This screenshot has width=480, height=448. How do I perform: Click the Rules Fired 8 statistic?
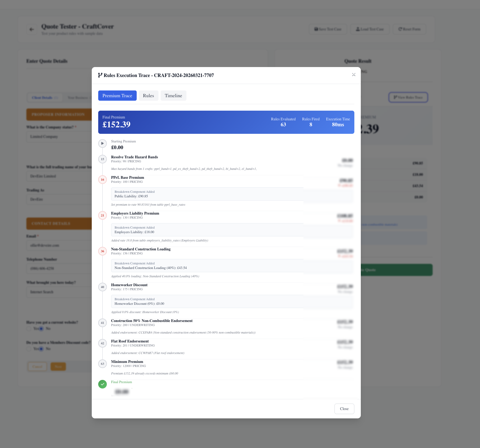tap(311, 122)
